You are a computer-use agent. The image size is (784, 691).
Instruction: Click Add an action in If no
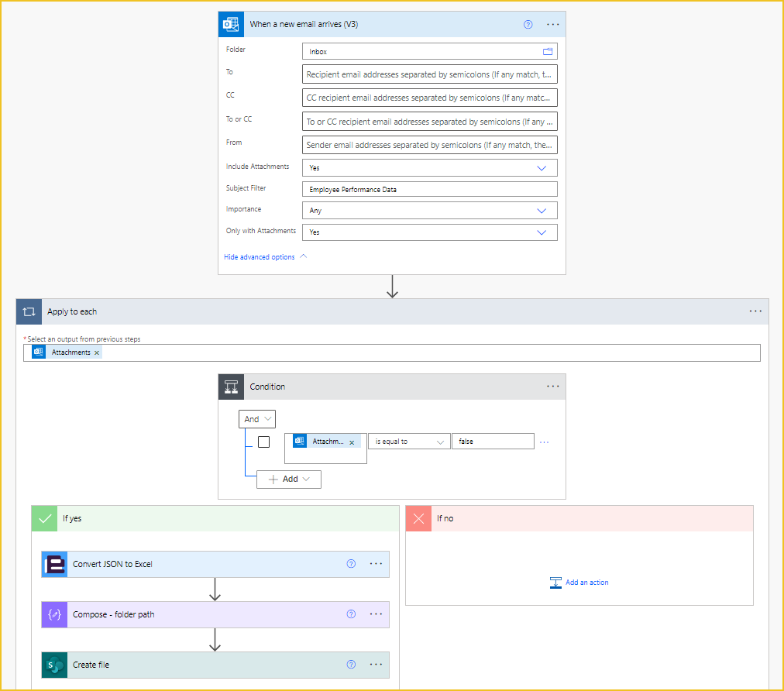pos(579,583)
